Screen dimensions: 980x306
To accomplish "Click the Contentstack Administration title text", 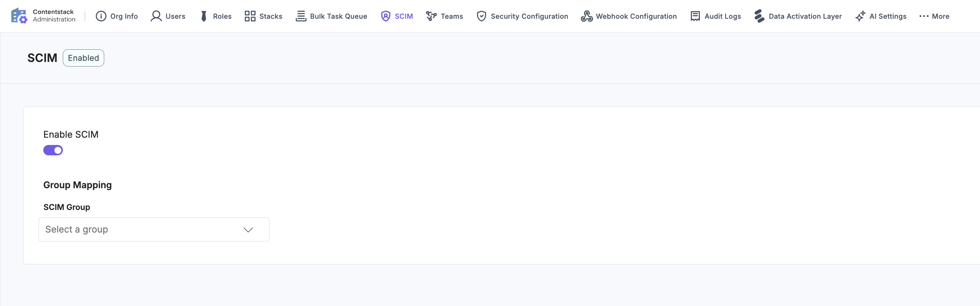I will point(54,16).
